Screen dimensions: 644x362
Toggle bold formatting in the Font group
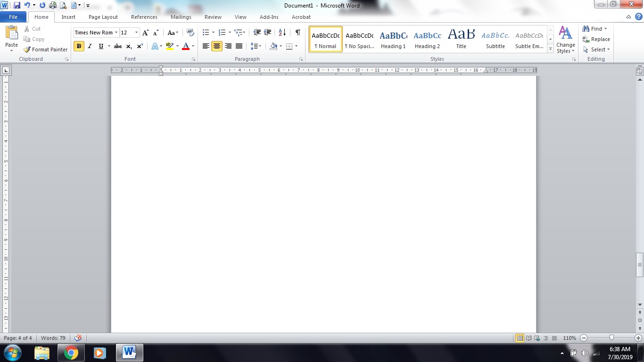[x=79, y=46]
